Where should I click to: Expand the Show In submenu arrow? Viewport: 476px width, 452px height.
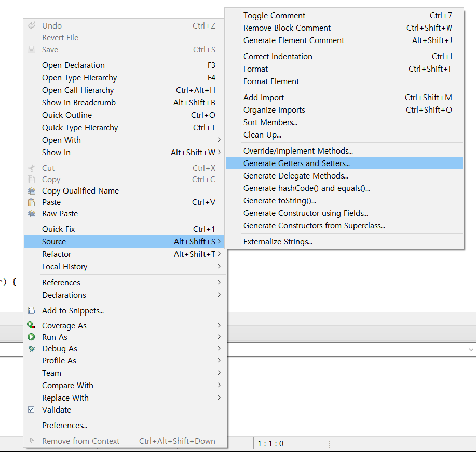tap(219, 152)
